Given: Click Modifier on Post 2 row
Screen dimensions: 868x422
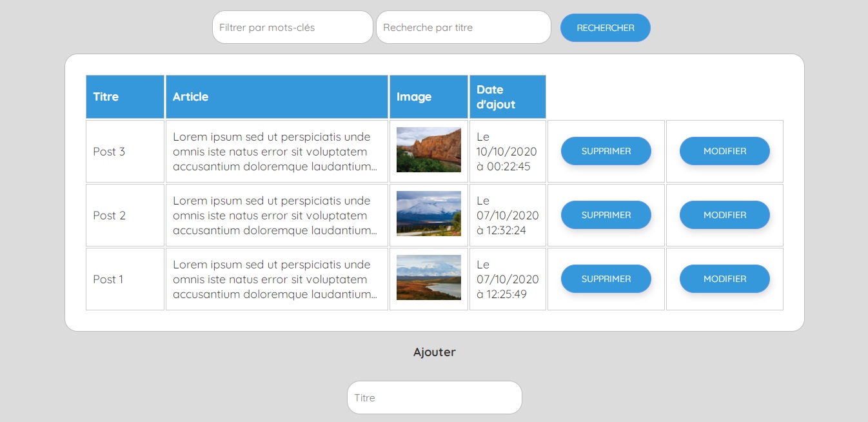Looking at the screenshot, I should pos(724,215).
